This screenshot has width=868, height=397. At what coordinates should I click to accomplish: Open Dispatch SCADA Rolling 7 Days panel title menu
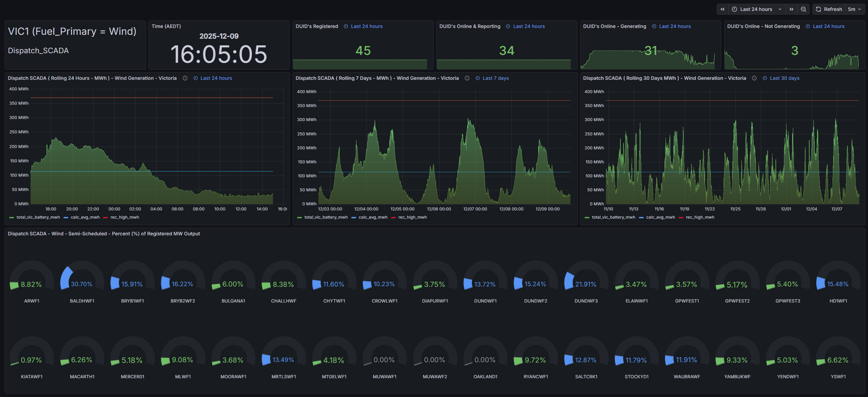(x=377, y=78)
